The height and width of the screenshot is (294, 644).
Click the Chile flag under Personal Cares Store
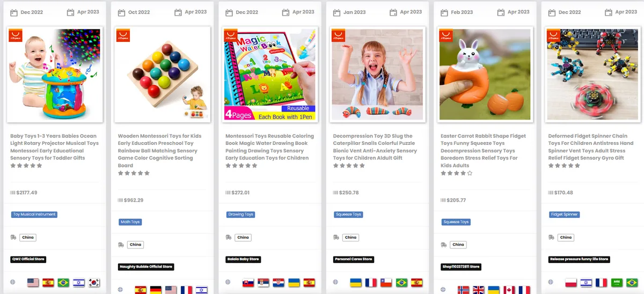point(386,282)
